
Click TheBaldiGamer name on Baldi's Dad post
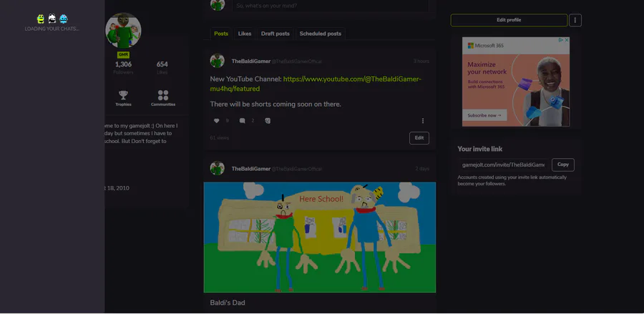click(251, 169)
